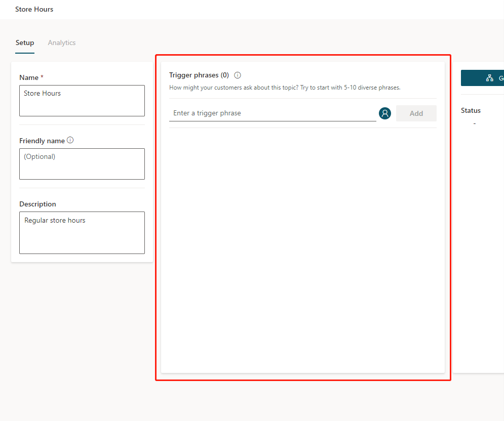Screen dimensions: 504x421
Task: Click the Status label on the right
Action: pyautogui.click(x=471, y=110)
